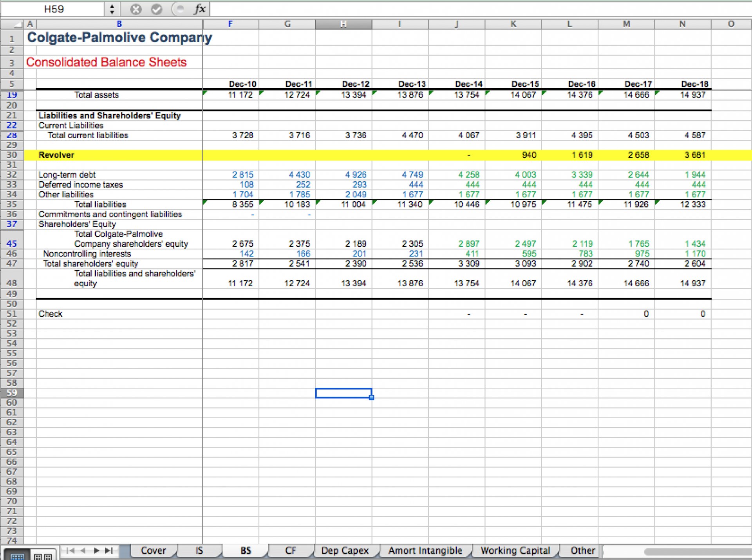Click Commitments and contingent liabilities label

[x=110, y=214]
